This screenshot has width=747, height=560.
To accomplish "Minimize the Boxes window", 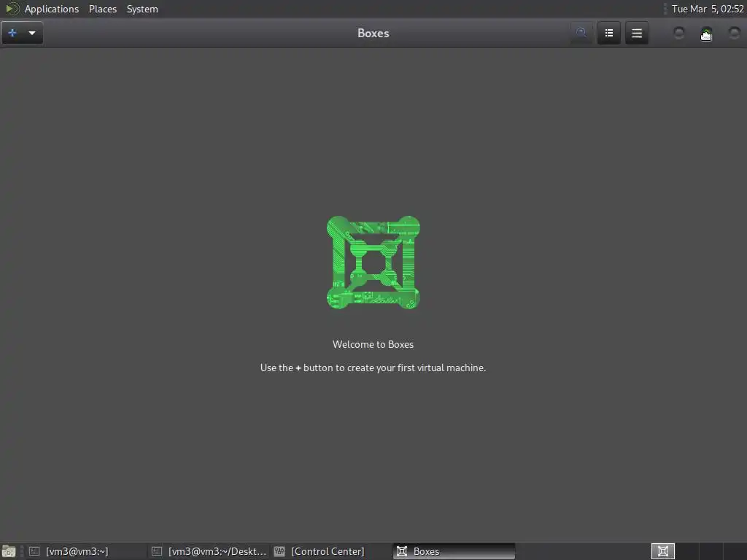I will (679, 34).
